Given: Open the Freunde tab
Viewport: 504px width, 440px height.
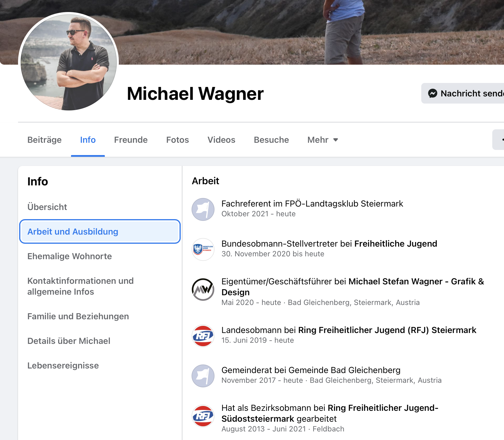Looking at the screenshot, I should [131, 140].
